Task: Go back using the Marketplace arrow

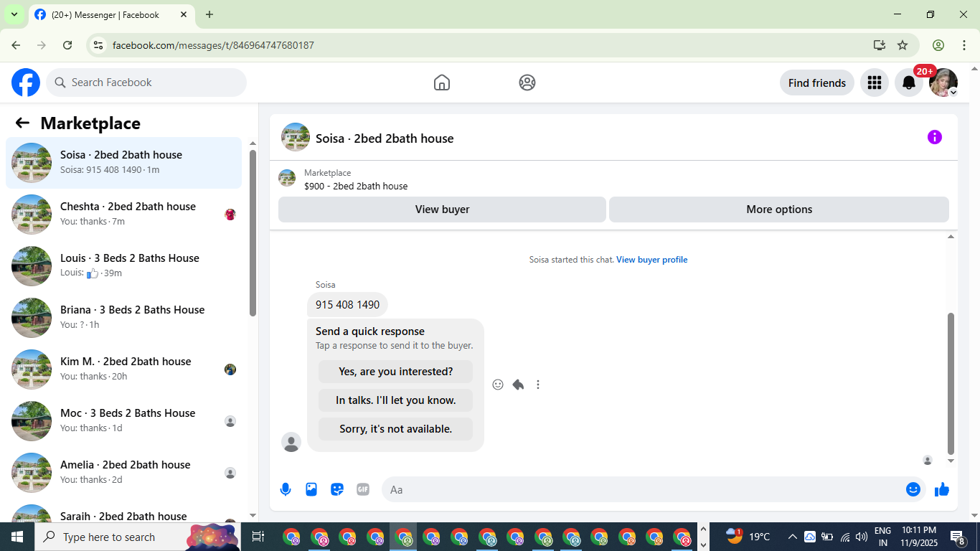Action: 22,123
